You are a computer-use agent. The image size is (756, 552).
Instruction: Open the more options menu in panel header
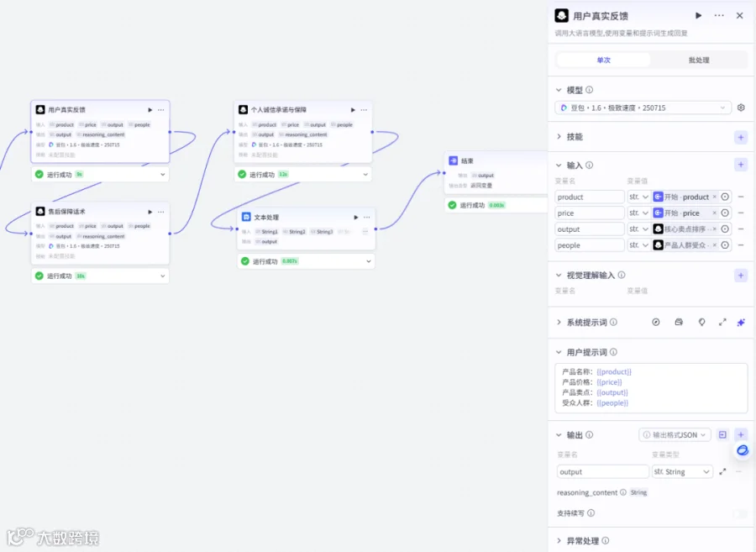tap(719, 15)
